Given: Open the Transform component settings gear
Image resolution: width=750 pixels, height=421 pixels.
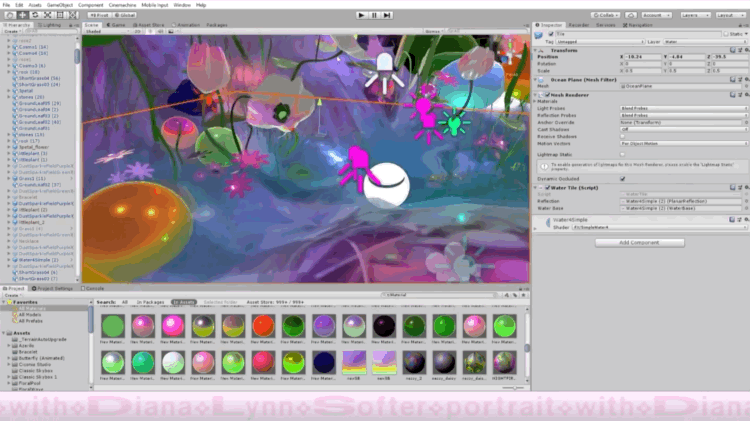Looking at the screenshot, I should click(x=746, y=50).
